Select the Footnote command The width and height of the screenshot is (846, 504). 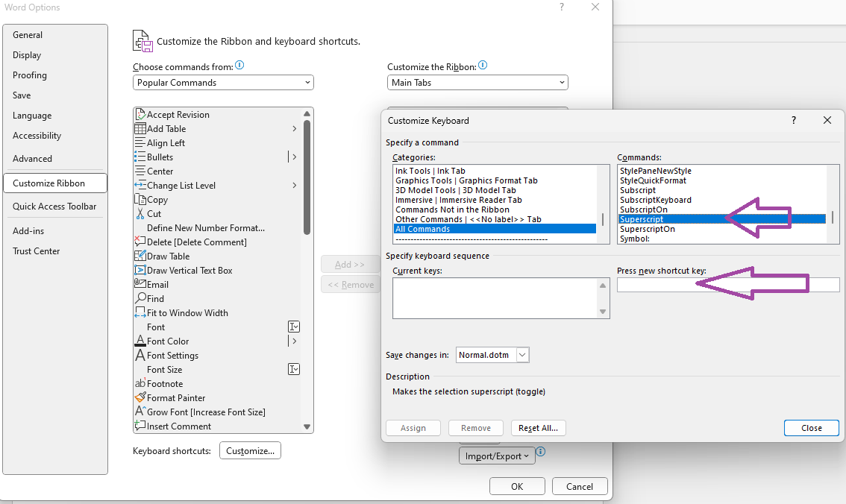coord(165,383)
